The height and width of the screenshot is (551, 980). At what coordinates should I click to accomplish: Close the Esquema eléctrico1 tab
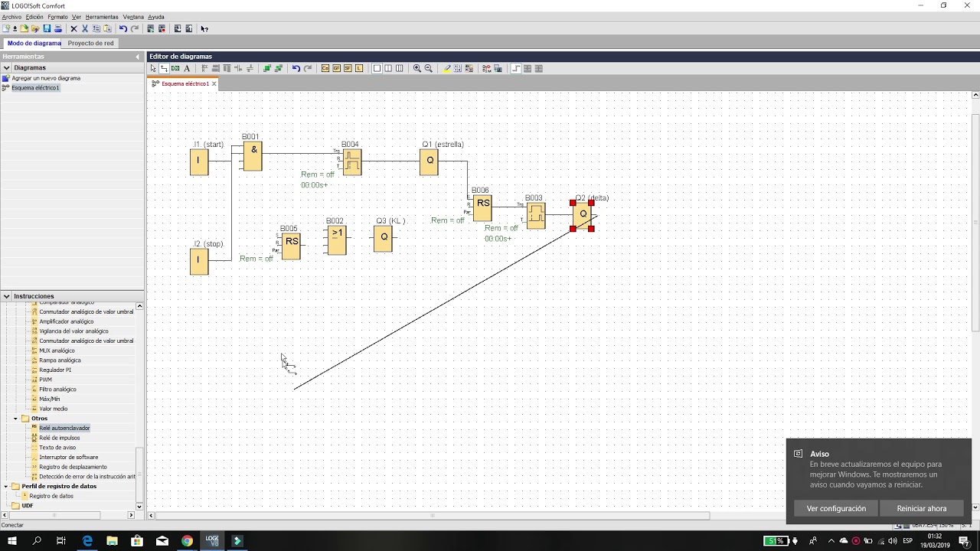[214, 83]
